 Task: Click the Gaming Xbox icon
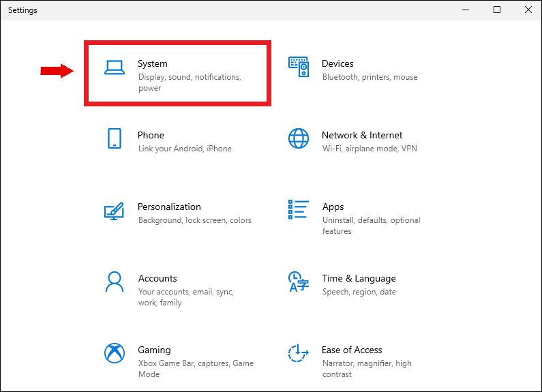pos(115,353)
